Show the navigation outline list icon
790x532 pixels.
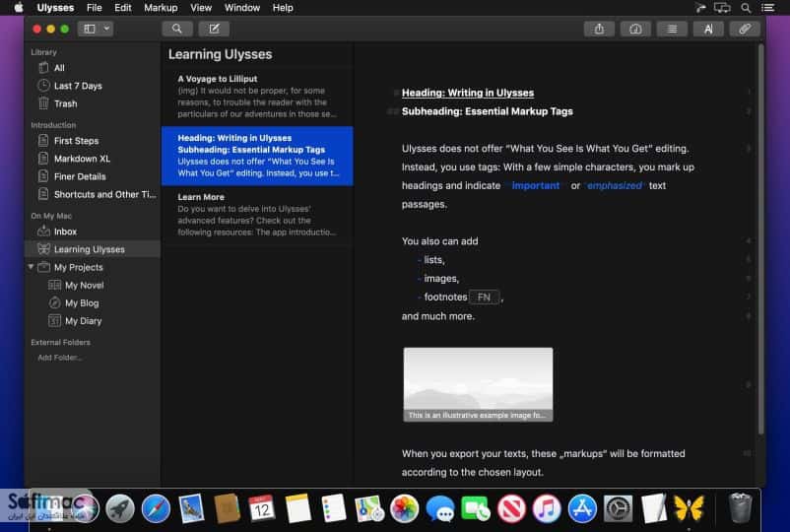tap(672, 30)
